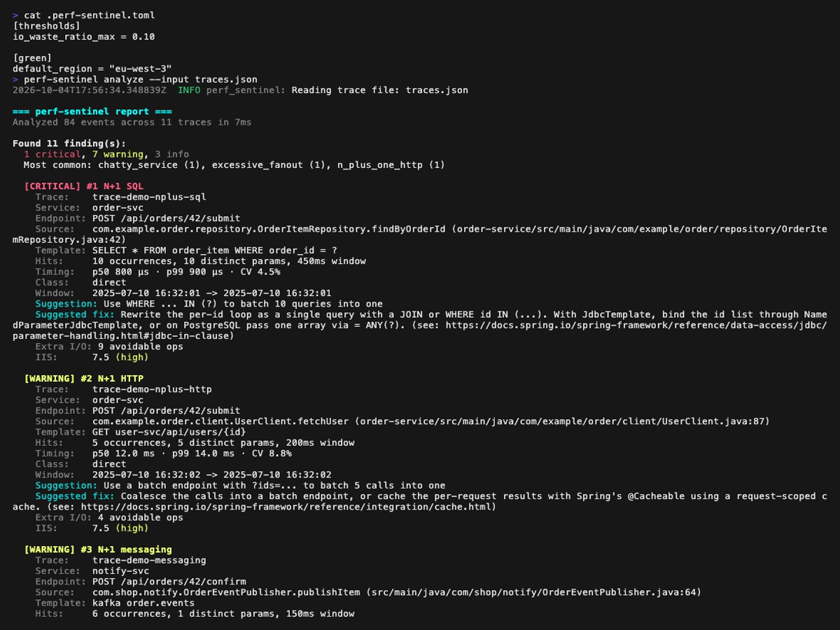The image size is (840, 630).
Task: Click '5 occurrences, 5 distinct params, 200ms window'
Action: tap(223, 442)
